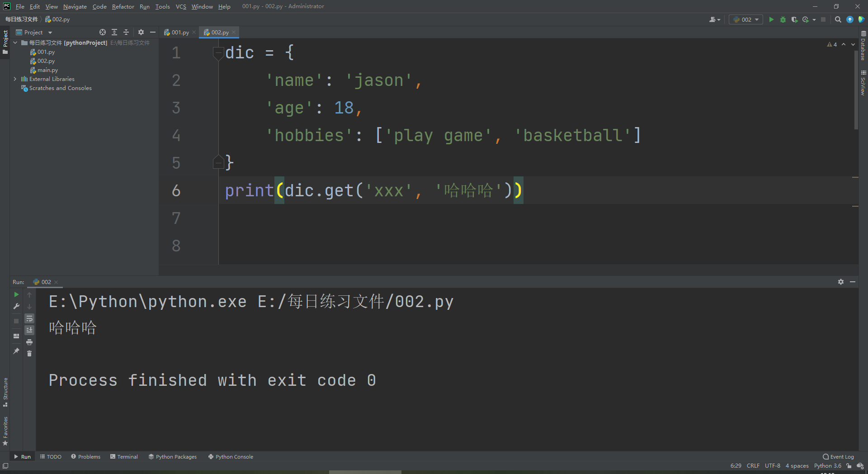Select Scratches and Consoles in project tree
The height and width of the screenshot is (474, 868).
click(60, 88)
